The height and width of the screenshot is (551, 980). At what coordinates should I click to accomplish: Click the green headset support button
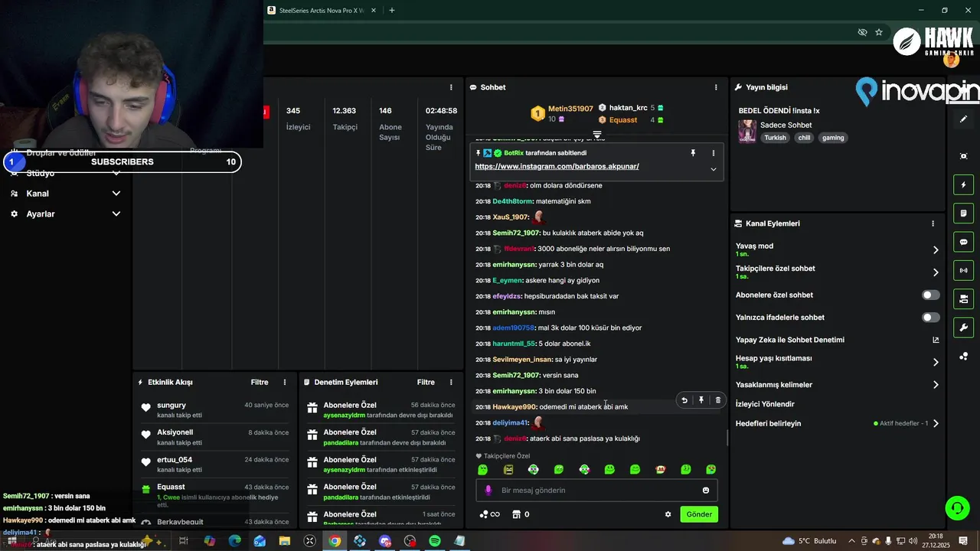[956, 507]
